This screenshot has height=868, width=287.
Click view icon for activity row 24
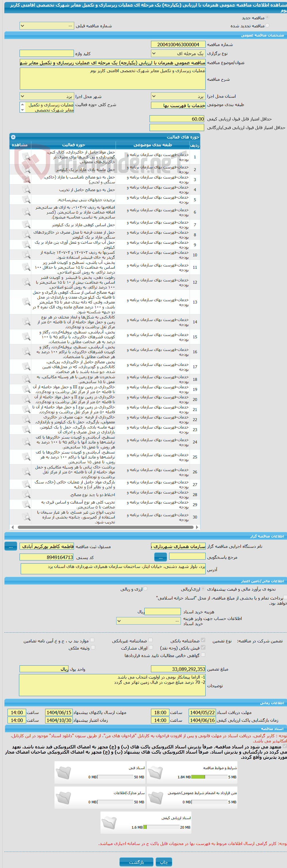26,442
